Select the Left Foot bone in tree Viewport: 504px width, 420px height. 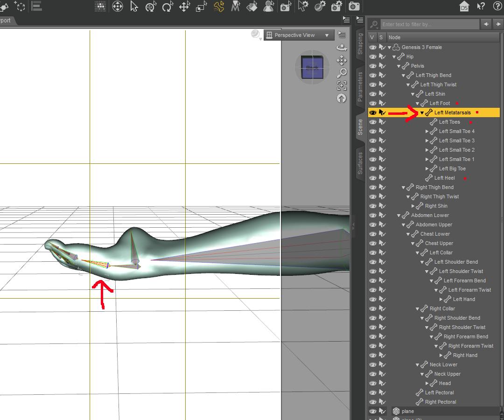click(x=440, y=103)
